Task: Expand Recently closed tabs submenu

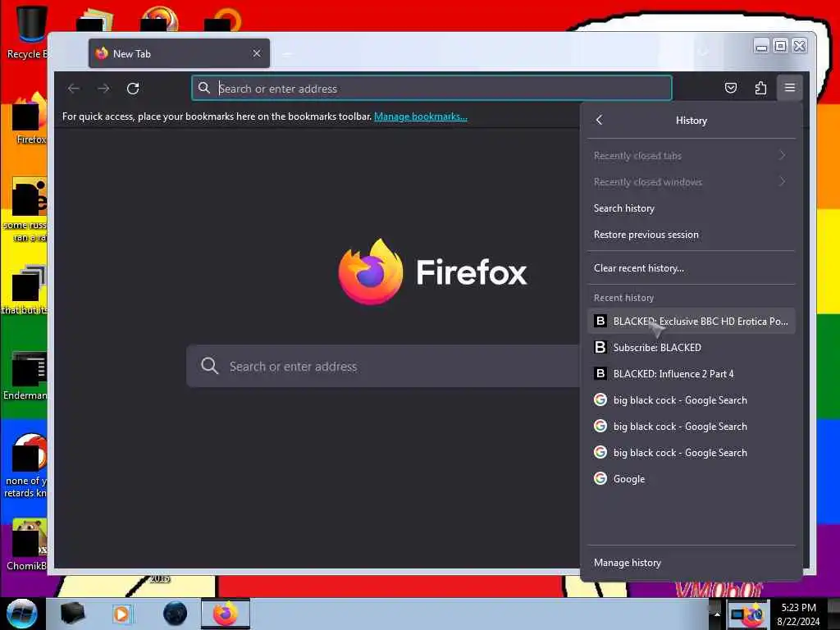Action: (x=691, y=155)
